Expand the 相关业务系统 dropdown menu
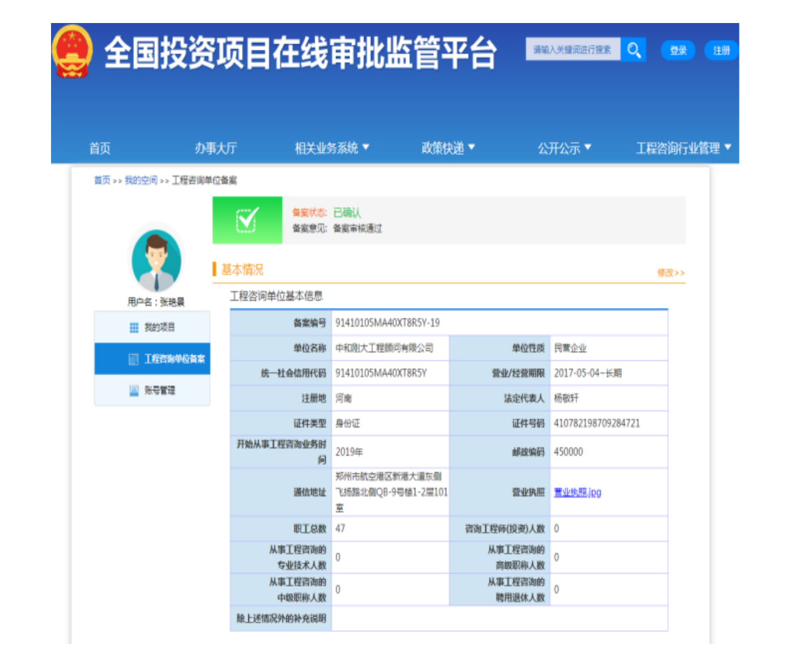This screenshot has width=790, height=672. (x=332, y=148)
